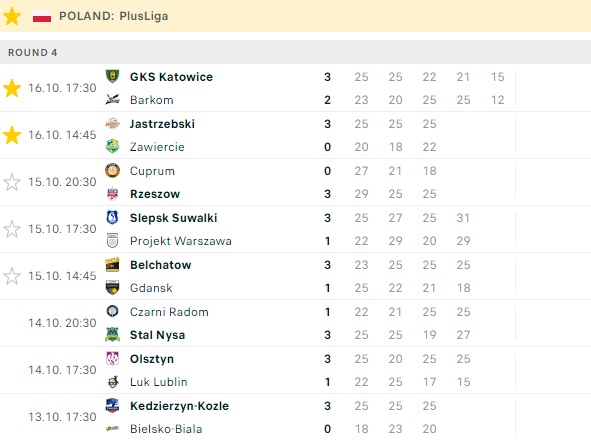The height and width of the screenshot is (440, 591).
Task: Favorite the Belchatow vs Gdansk match
Action: tap(12, 276)
